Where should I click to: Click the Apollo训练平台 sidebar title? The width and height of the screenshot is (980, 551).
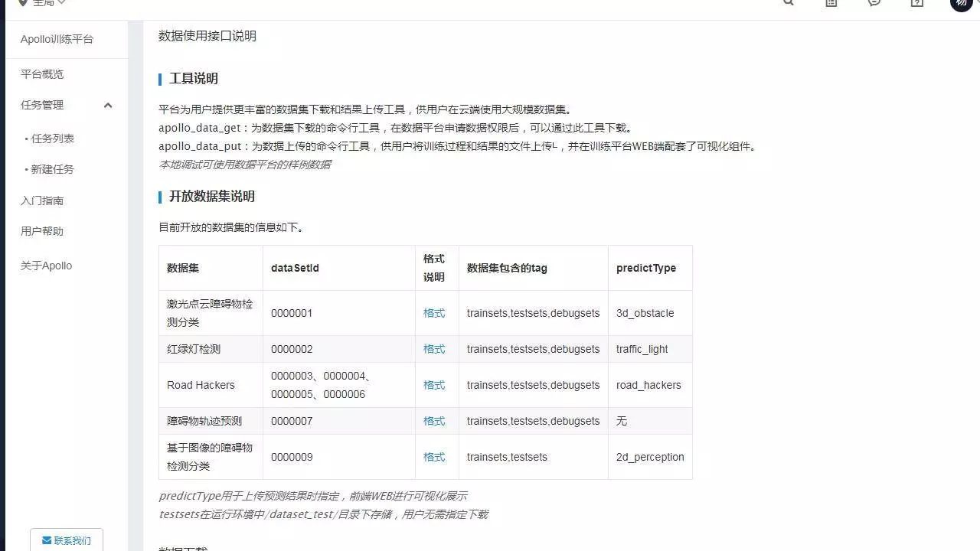(57, 39)
